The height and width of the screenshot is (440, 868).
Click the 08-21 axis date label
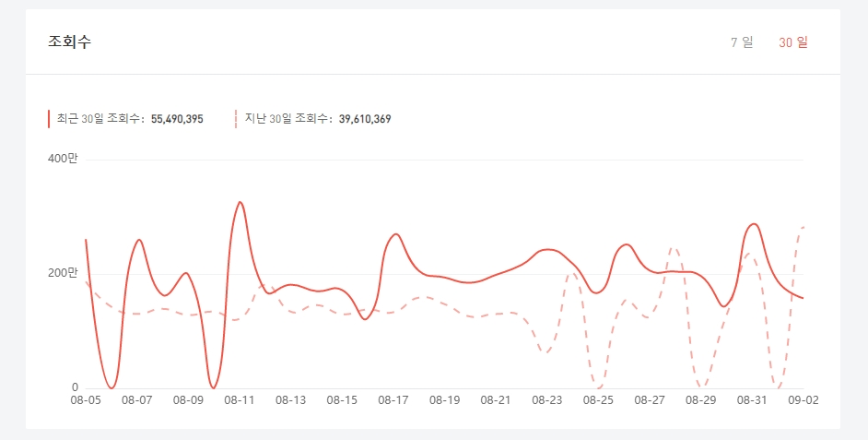496,400
